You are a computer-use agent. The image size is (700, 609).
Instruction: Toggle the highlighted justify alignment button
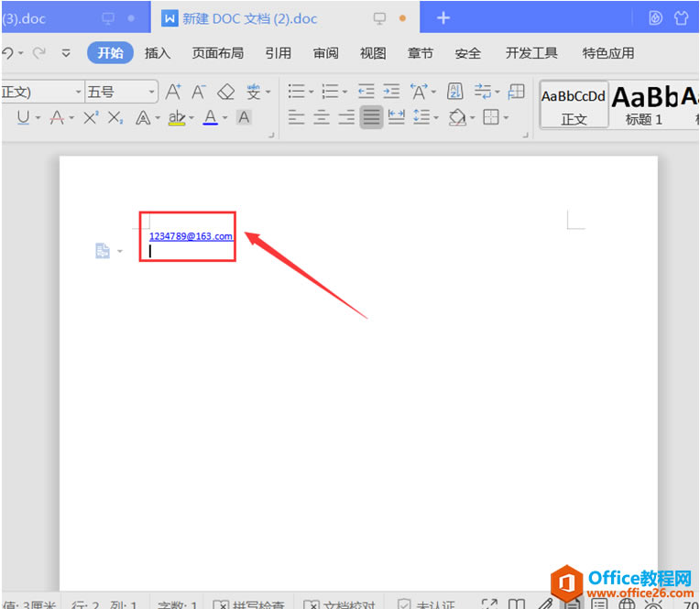371,117
